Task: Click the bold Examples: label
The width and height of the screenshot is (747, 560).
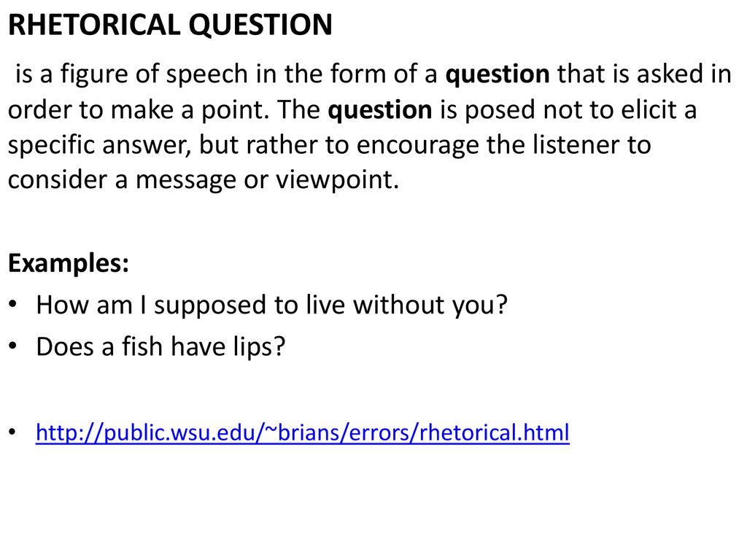Action: (69, 262)
